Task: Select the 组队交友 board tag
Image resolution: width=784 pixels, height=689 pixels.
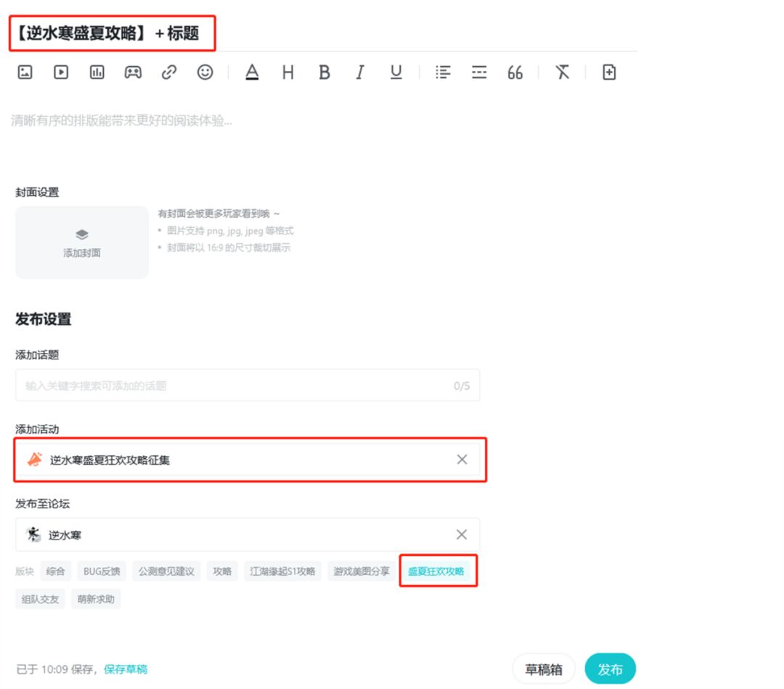Action: (x=40, y=599)
